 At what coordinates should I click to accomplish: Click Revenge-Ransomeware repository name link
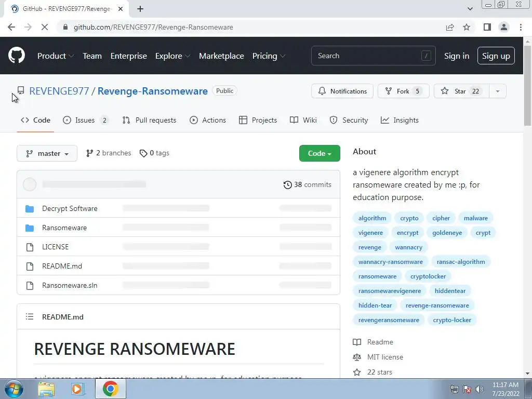point(153,91)
